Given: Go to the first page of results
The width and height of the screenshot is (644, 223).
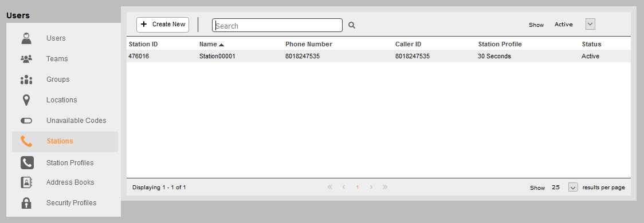Looking at the screenshot, I should pyautogui.click(x=330, y=188).
